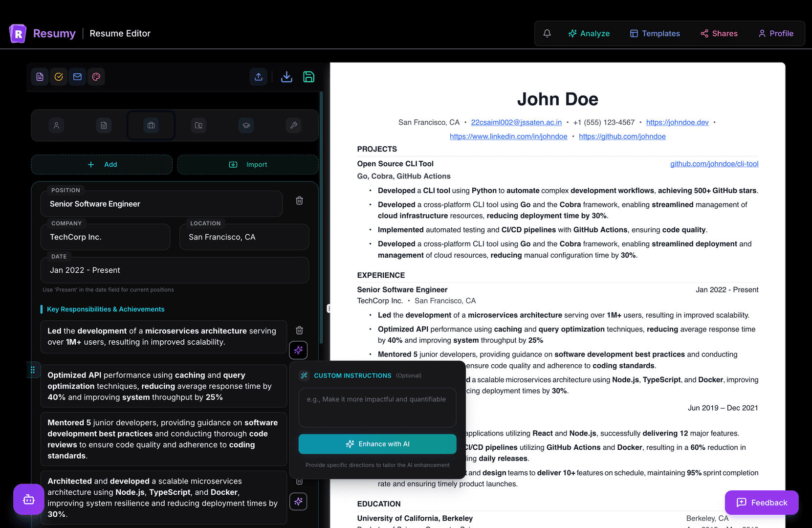This screenshot has height=528, width=812.
Task: Click the 'Resume Editor' title text
Action: (120, 33)
